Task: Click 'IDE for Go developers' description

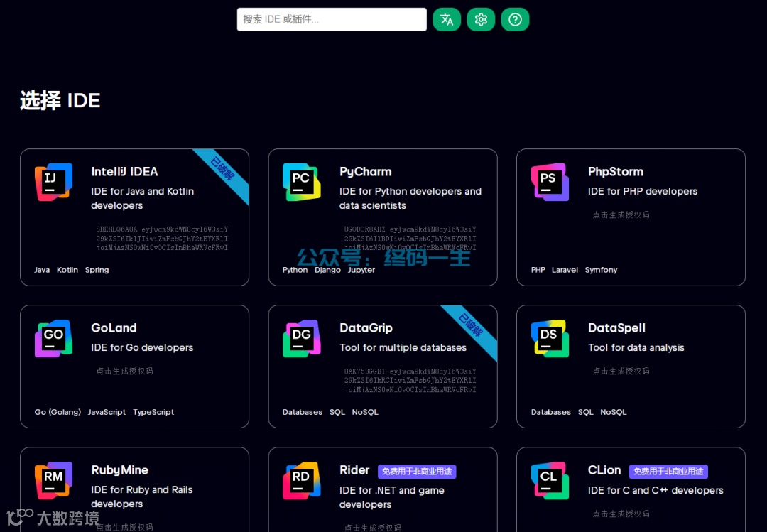Action: point(142,347)
